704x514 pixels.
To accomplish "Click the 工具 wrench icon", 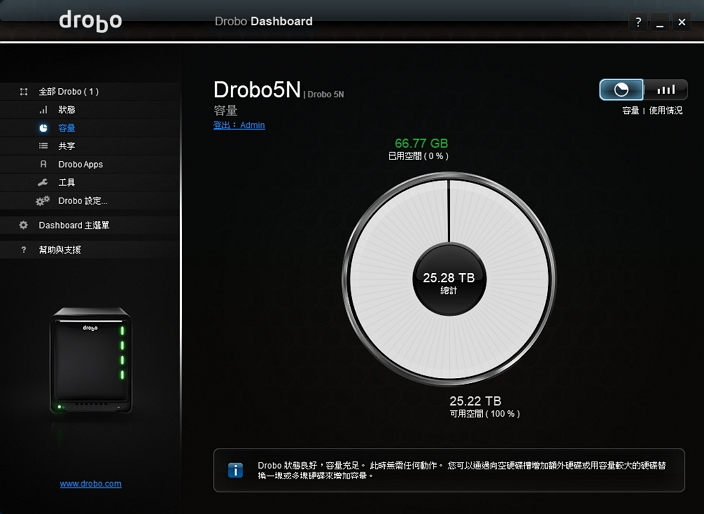I will point(43,182).
